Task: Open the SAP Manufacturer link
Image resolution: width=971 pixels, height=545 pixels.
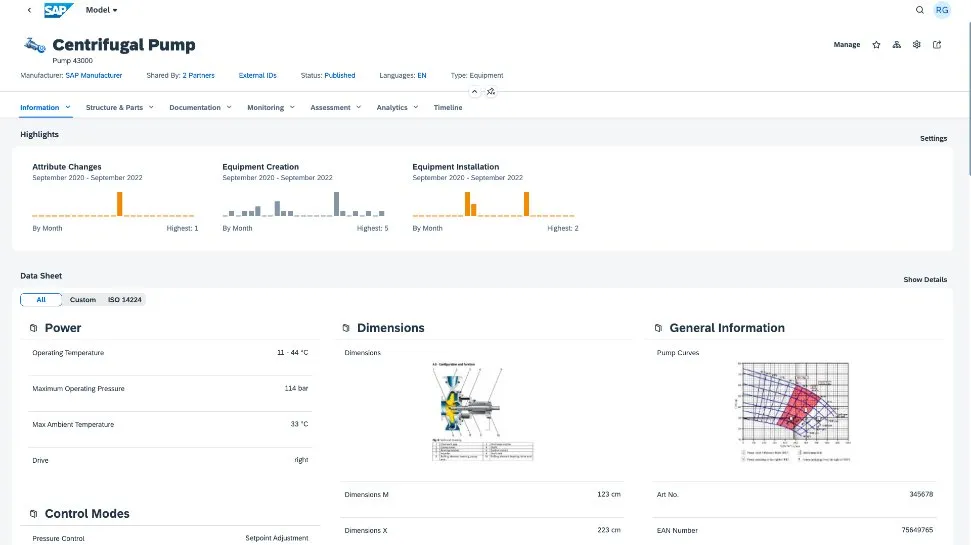Action: point(94,76)
